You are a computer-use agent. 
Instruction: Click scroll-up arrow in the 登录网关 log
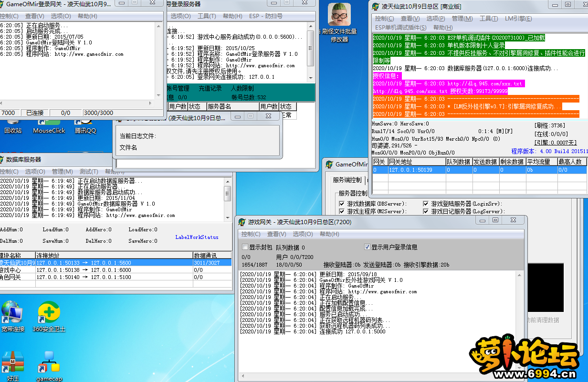coord(157,25)
